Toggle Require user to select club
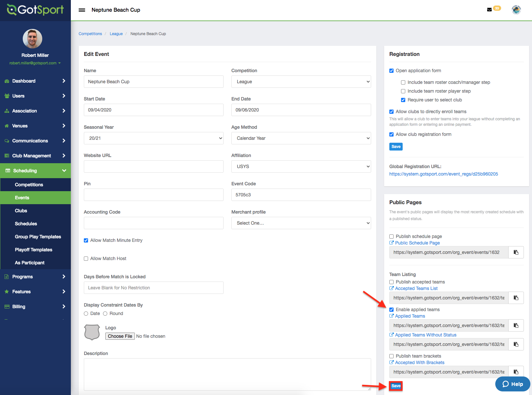Viewport: 532px width, 395px height. 403,100
